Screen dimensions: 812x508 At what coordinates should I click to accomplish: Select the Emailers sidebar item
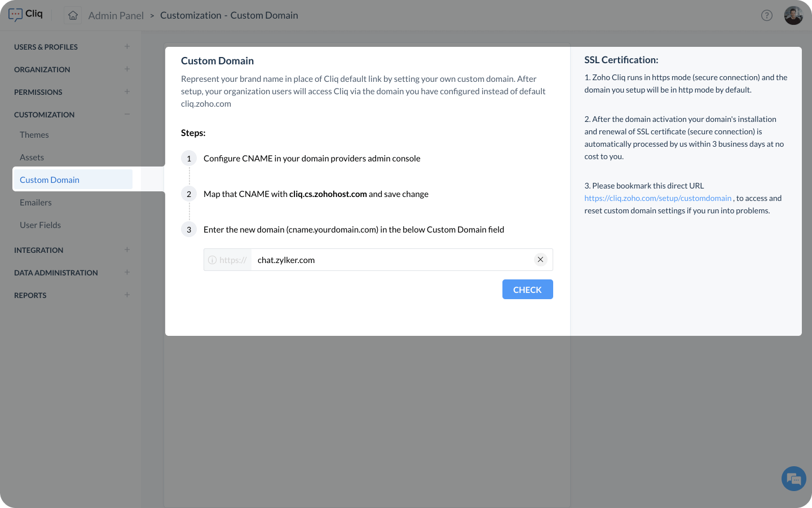pyautogui.click(x=36, y=203)
